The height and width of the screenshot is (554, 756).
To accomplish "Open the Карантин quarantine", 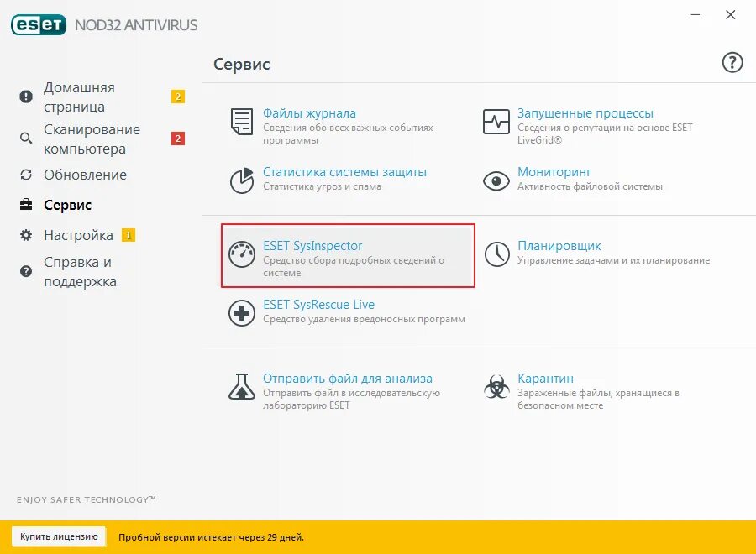I will [544, 378].
